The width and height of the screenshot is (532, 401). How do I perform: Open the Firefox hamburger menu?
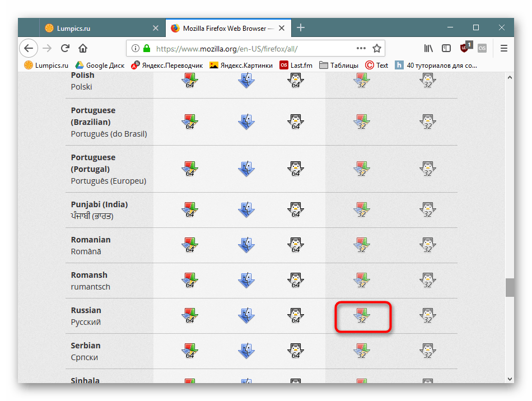point(504,48)
